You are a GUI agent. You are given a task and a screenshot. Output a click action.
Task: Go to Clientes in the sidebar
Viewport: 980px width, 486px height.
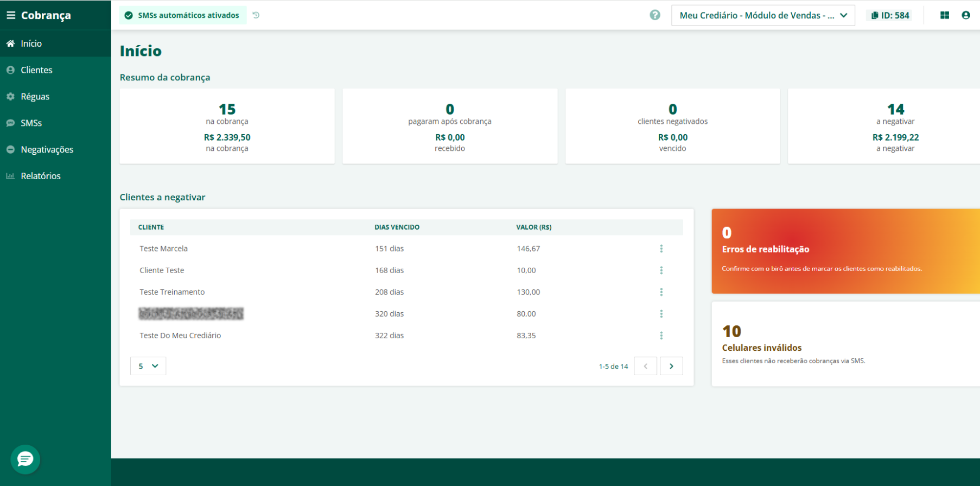click(x=36, y=70)
